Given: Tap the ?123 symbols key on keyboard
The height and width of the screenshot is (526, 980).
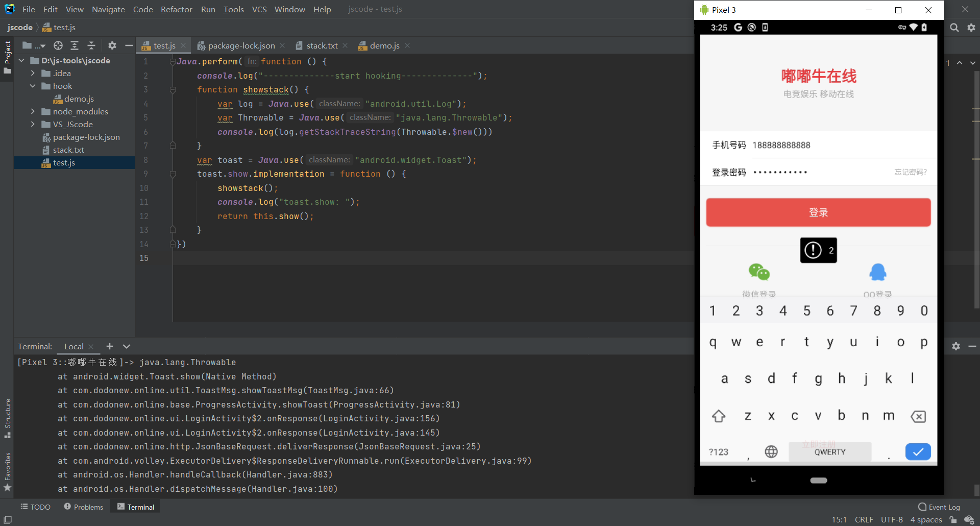Looking at the screenshot, I should [718, 452].
